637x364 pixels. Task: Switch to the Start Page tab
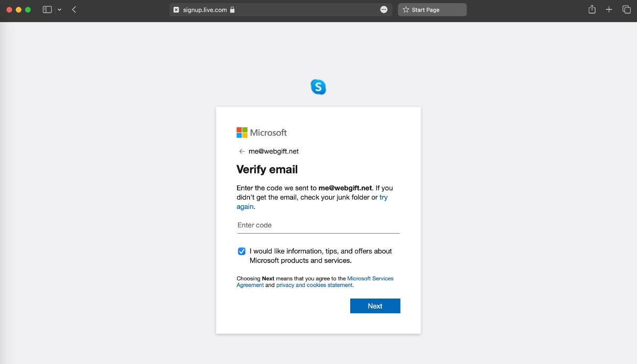tap(432, 9)
